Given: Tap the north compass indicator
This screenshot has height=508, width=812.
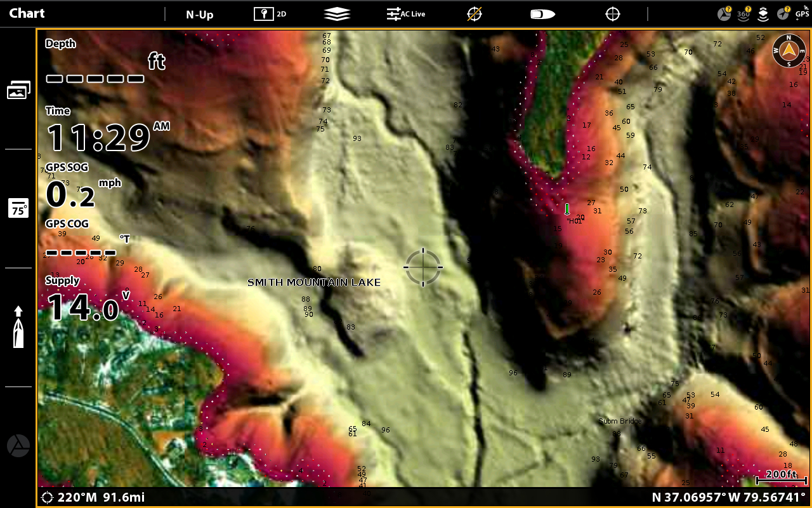Looking at the screenshot, I should tap(789, 50).
